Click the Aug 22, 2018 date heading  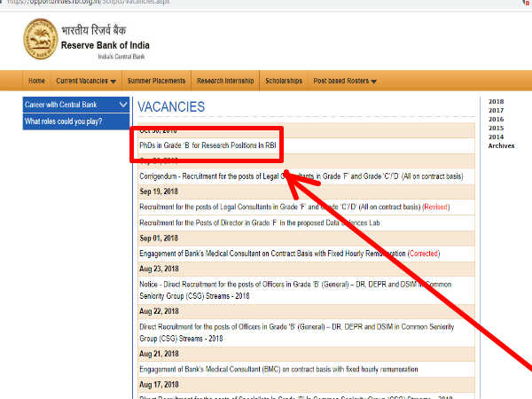pyautogui.click(x=159, y=311)
